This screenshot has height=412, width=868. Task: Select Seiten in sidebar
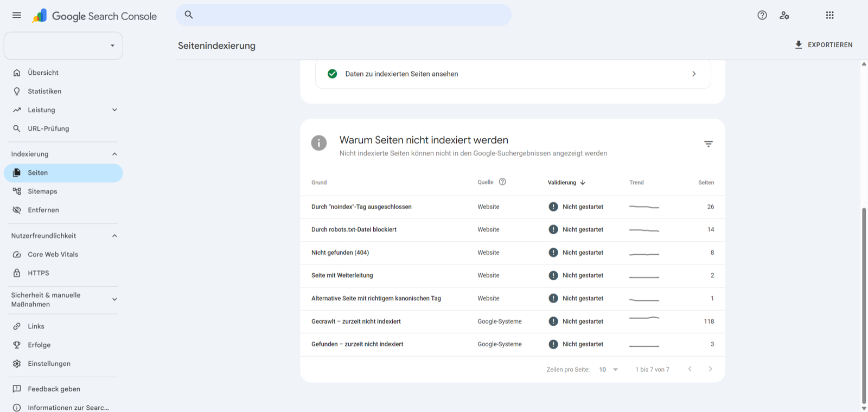click(x=63, y=173)
